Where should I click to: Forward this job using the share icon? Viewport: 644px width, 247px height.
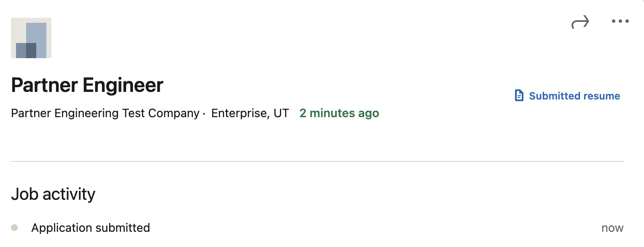tap(581, 21)
